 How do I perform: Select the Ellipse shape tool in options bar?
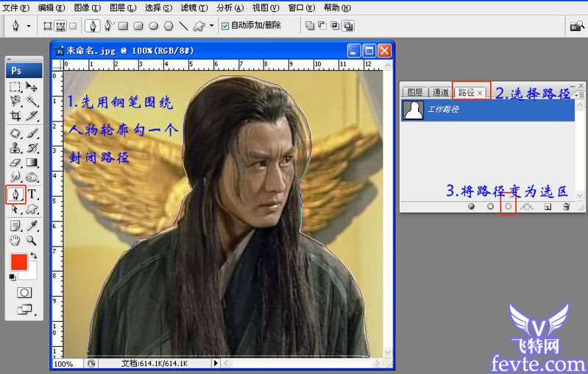153,26
